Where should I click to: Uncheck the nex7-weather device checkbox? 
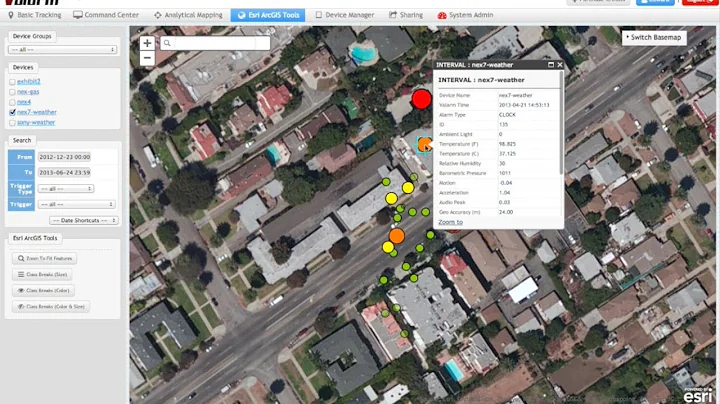pyautogui.click(x=12, y=112)
